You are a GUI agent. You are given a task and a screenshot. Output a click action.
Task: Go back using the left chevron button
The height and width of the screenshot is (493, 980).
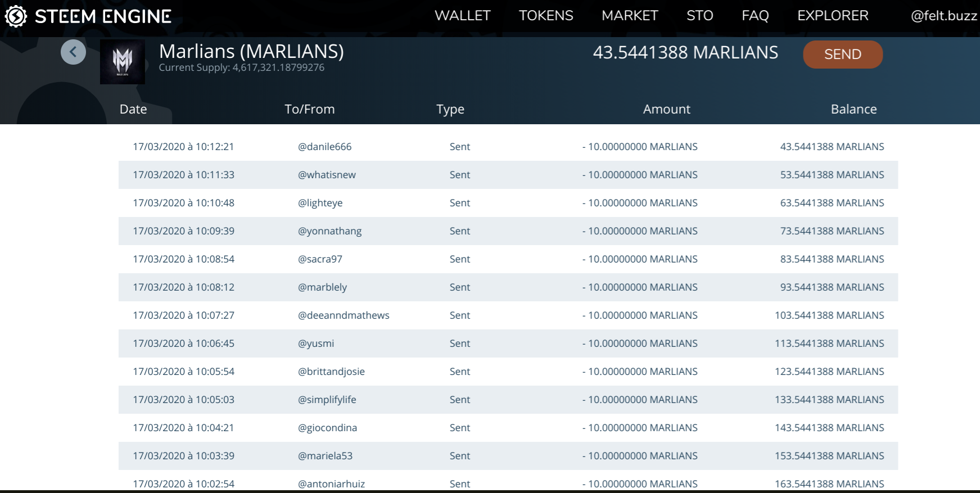tap(73, 52)
